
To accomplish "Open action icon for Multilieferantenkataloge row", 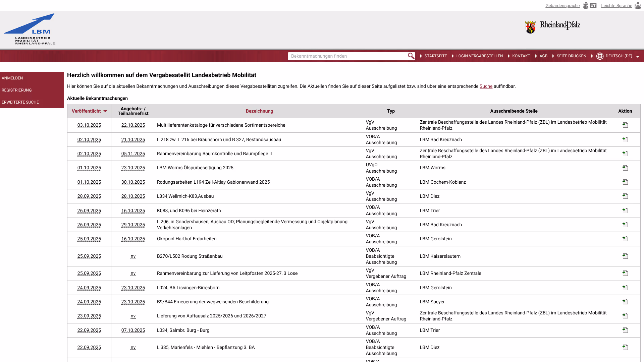I will coord(625,125).
